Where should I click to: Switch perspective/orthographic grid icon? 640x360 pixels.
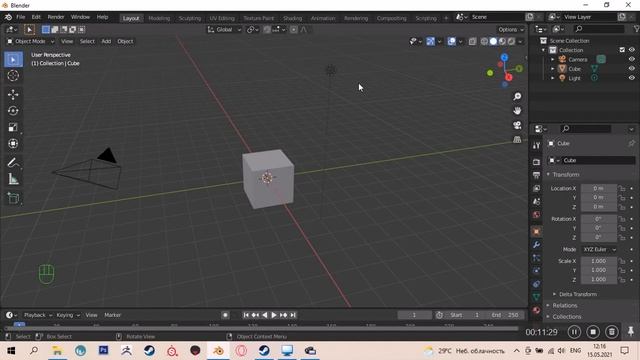517,140
